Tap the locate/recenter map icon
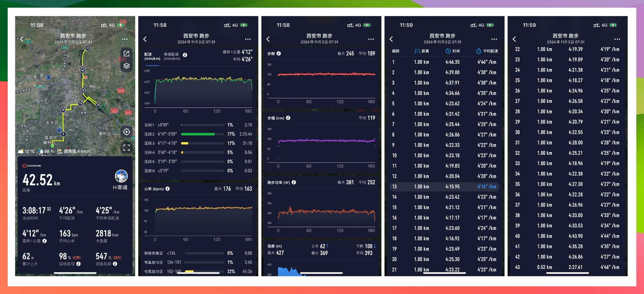This screenshot has width=644, height=294. tap(127, 132)
